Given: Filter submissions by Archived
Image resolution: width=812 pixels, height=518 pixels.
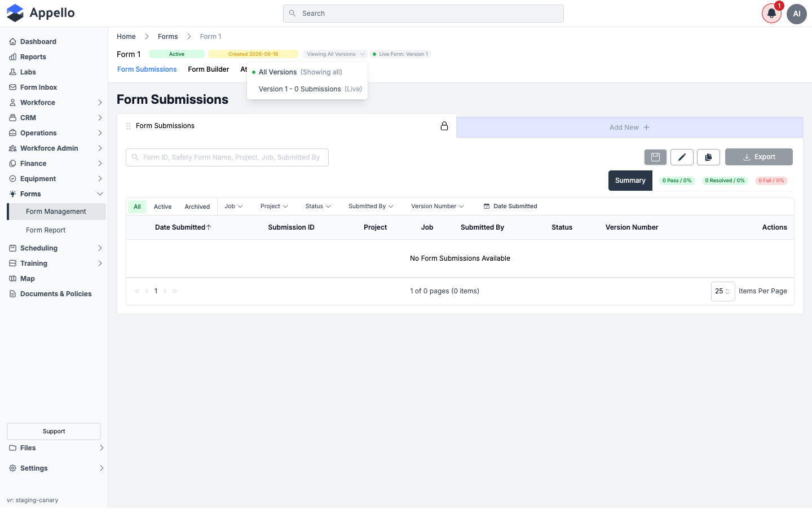Looking at the screenshot, I should [x=197, y=207].
